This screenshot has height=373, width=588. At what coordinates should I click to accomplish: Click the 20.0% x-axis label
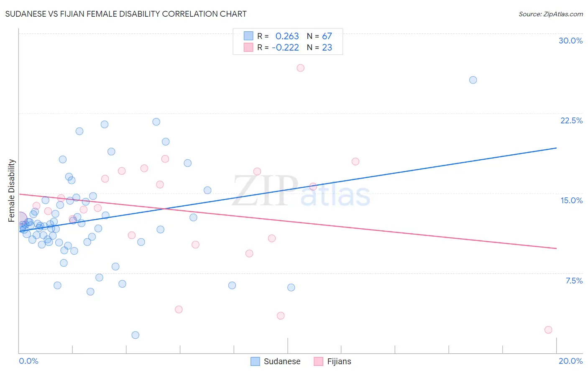570,361
